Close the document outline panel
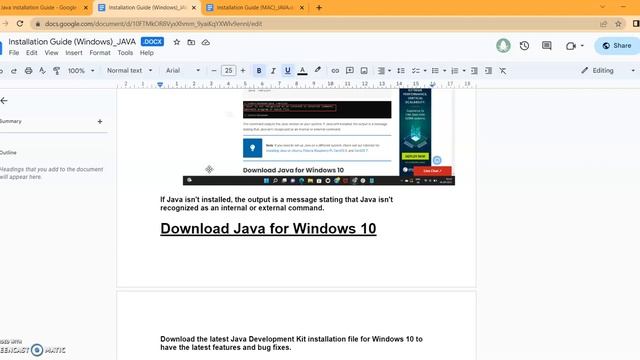 (x=4, y=101)
